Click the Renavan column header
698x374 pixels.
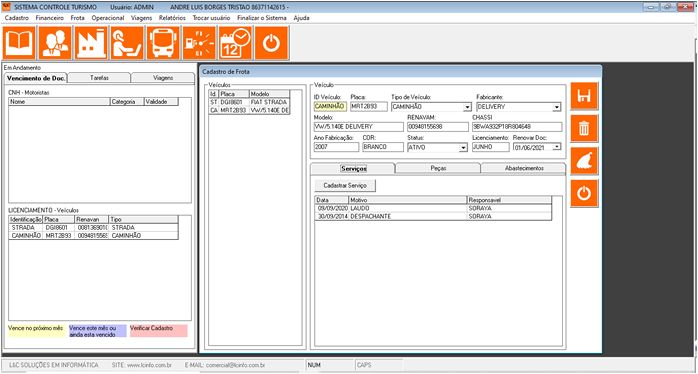pos(91,220)
